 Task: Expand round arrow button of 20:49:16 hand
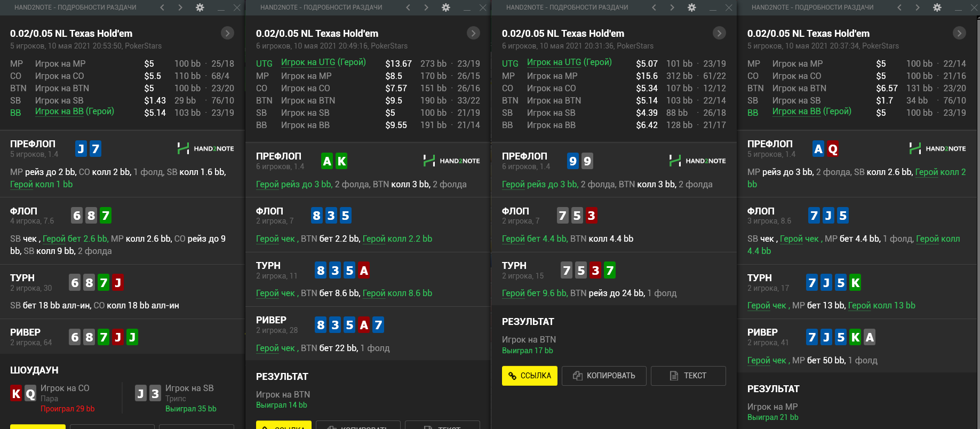[x=473, y=33]
